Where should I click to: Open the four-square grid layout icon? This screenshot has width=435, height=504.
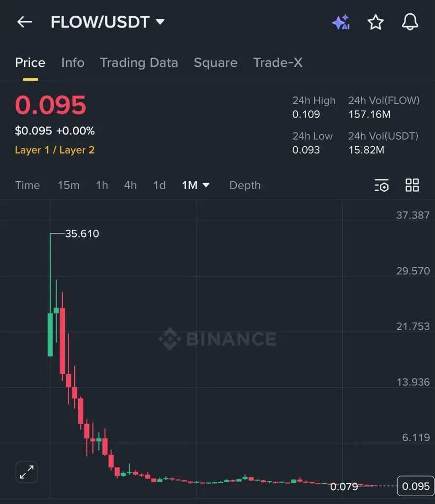tap(412, 186)
